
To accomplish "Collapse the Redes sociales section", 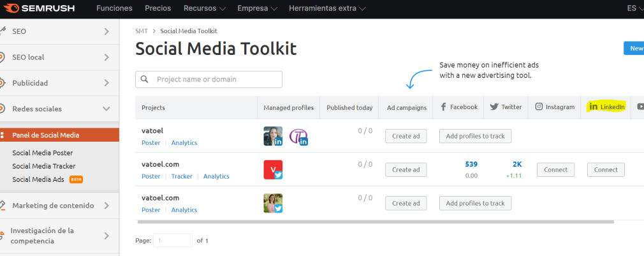I will (59, 109).
